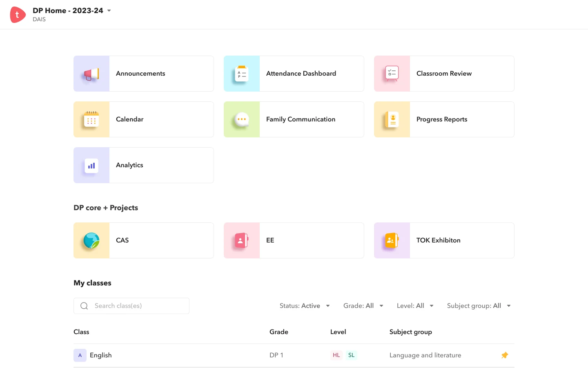Open the Analytics label
Viewport: 588px width, 368px height.
click(x=129, y=165)
